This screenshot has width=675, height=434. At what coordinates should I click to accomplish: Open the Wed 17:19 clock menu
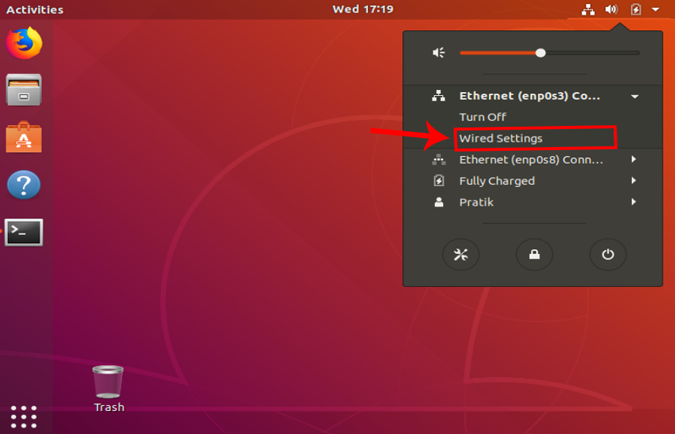pyautogui.click(x=363, y=9)
